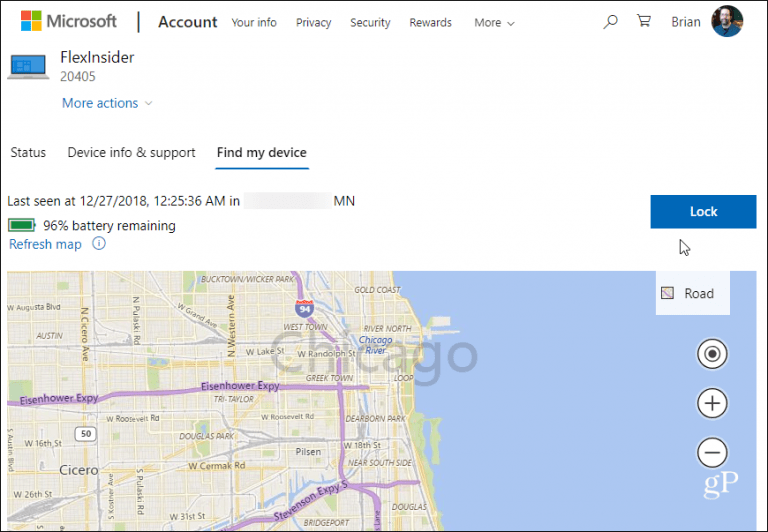Click device number 20405
This screenshot has height=532, width=768.
(x=77, y=76)
